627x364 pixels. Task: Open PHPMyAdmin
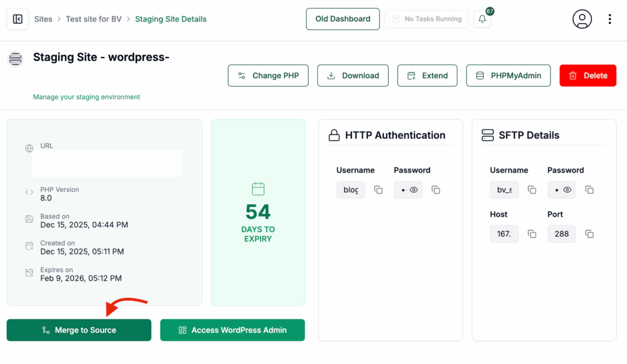[508, 75]
